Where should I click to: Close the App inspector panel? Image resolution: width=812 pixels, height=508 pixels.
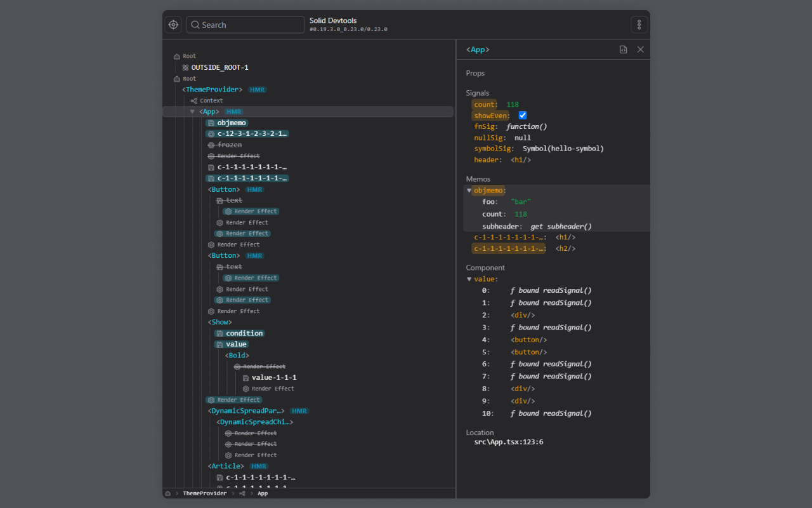point(640,49)
